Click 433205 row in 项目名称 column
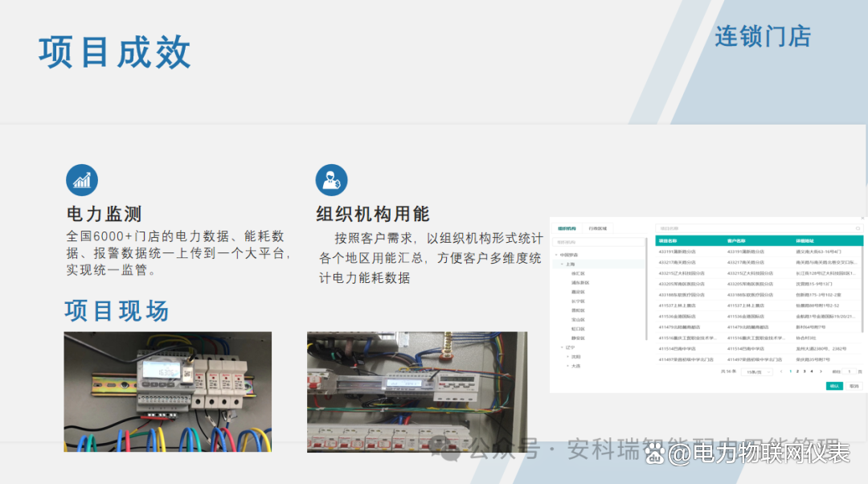Viewport: 868px width, 484px height. 682,284
